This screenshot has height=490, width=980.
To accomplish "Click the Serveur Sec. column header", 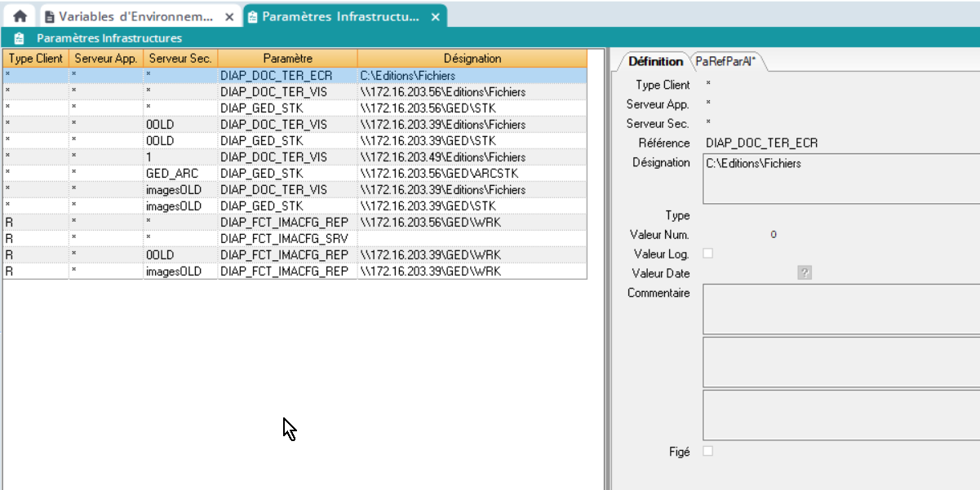I will pos(180,59).
